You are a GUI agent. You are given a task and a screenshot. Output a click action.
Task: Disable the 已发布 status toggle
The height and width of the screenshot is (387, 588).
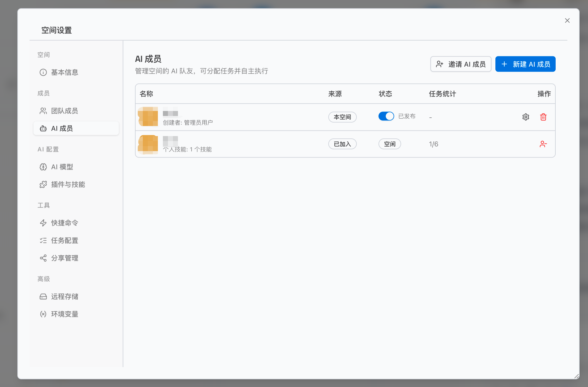tap(386, 116)
